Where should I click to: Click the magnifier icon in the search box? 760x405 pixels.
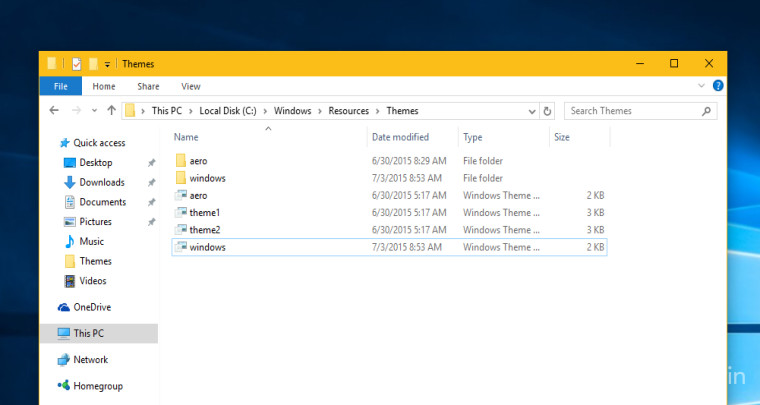coord(706,111)
